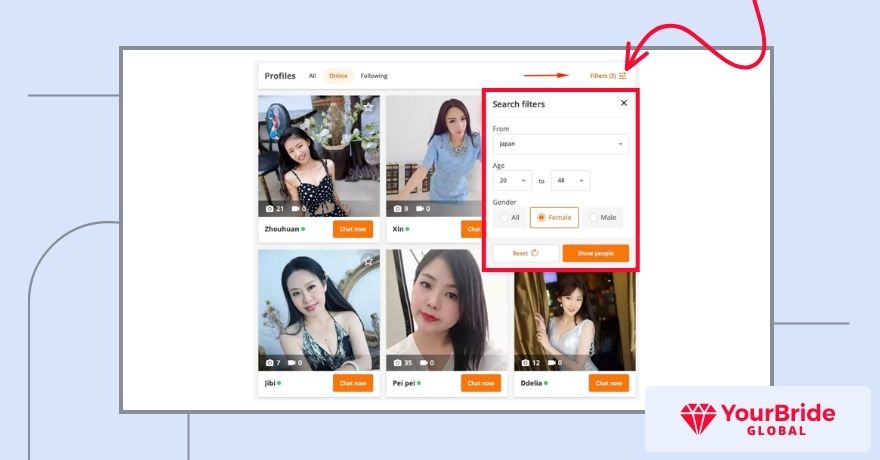
Task: Click the reset arrow icon in filters
Action: click(x=535, y=253)
